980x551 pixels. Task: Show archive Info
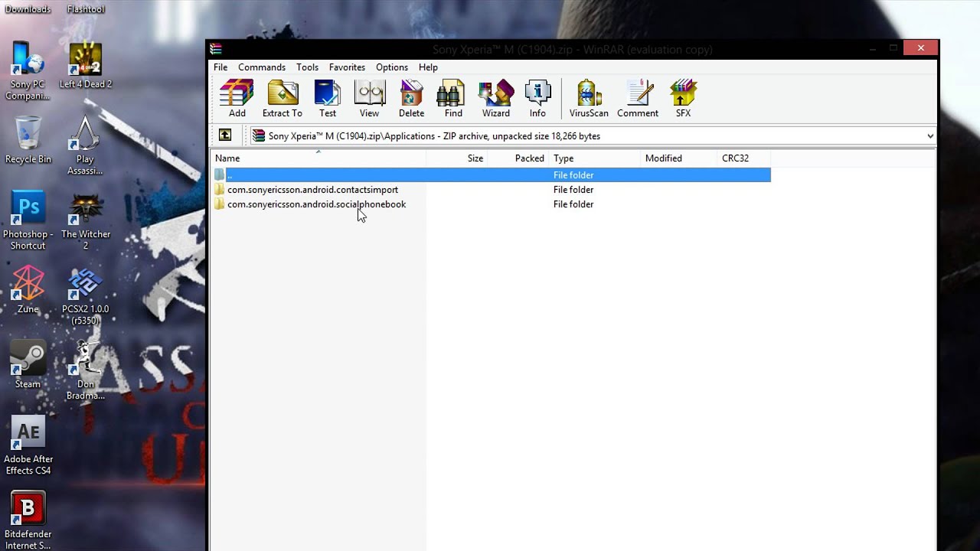537,98
